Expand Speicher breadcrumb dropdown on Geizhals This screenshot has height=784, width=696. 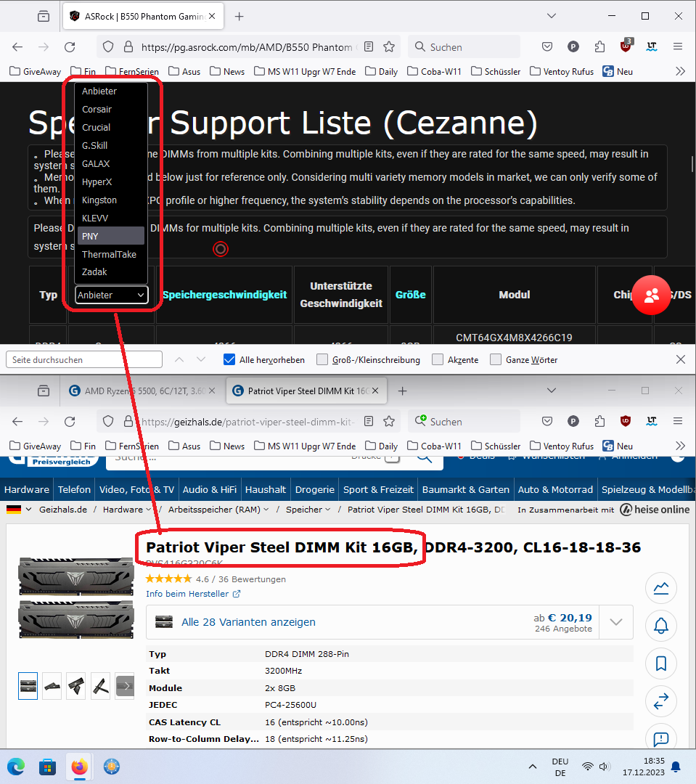click(x=328, y=510)
